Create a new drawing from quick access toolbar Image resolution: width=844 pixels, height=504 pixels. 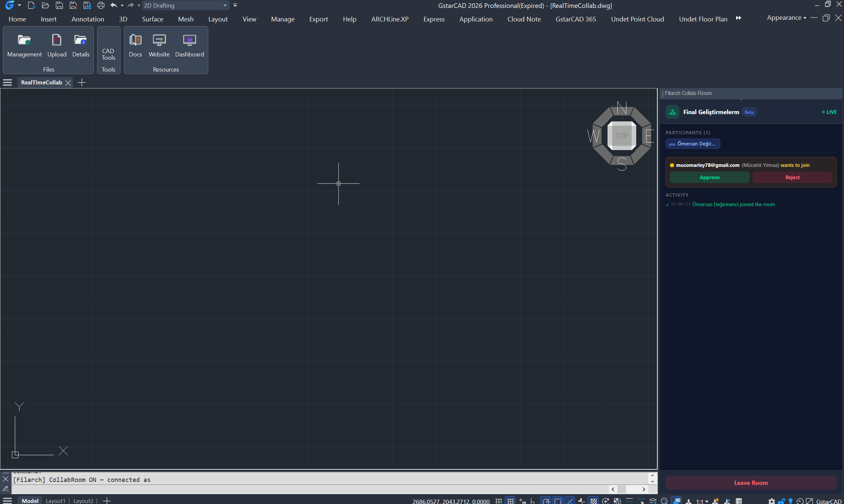[x=31, y=5]
